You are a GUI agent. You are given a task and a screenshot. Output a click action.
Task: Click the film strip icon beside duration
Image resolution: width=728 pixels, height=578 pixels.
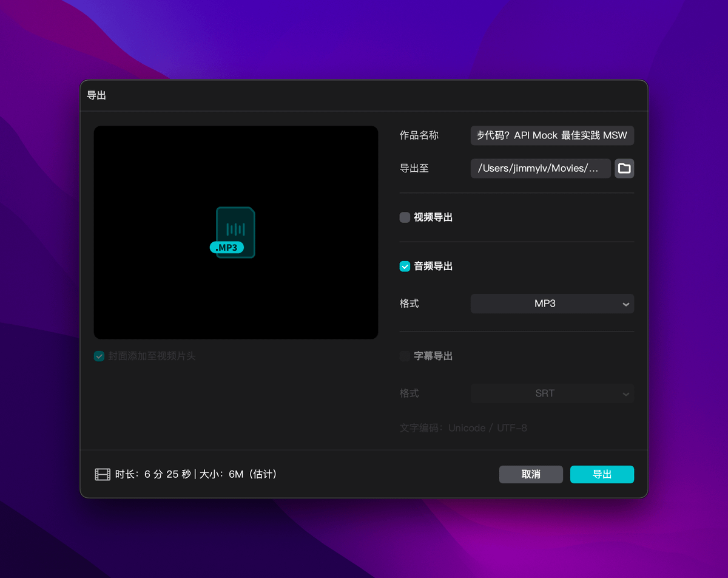[x=103, y=474]
